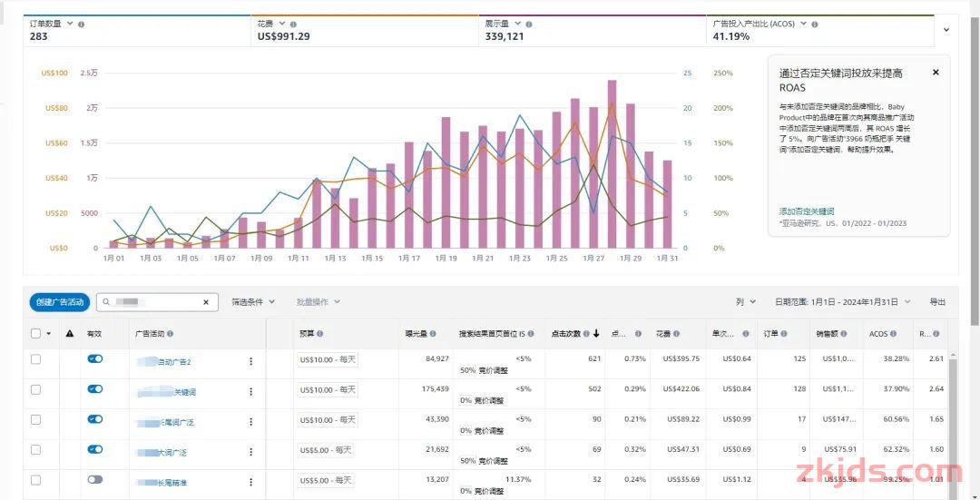Click the 导出 export button
Screen dimensions: 980x500
point(937,302)
